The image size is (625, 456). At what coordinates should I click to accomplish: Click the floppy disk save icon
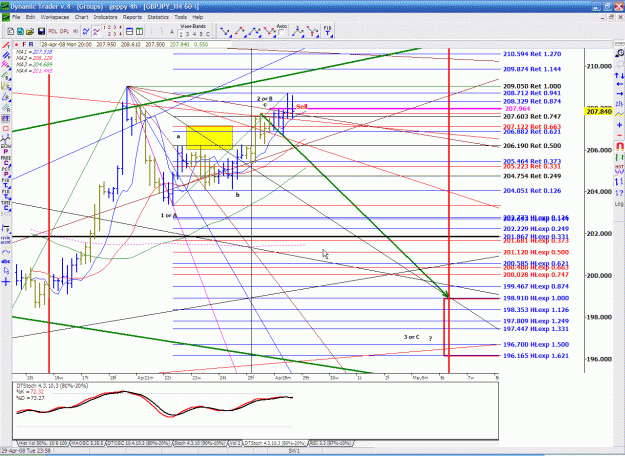(x=41, y=31)
